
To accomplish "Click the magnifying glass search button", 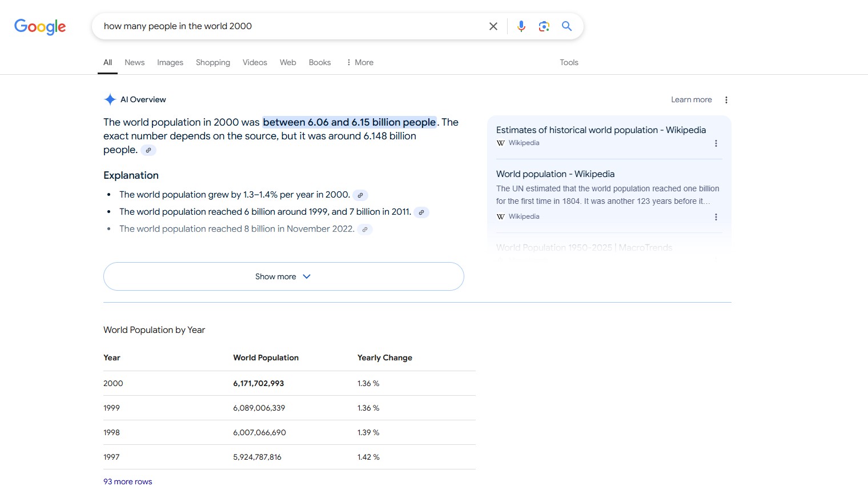I will pyautogui.click(x=566, y=26).
